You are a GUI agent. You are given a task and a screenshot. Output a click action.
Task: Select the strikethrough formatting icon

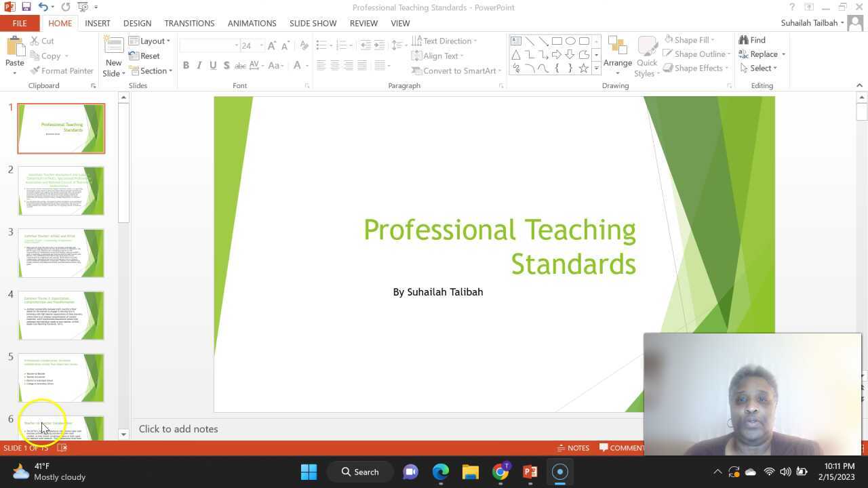(x=240, y=66)
